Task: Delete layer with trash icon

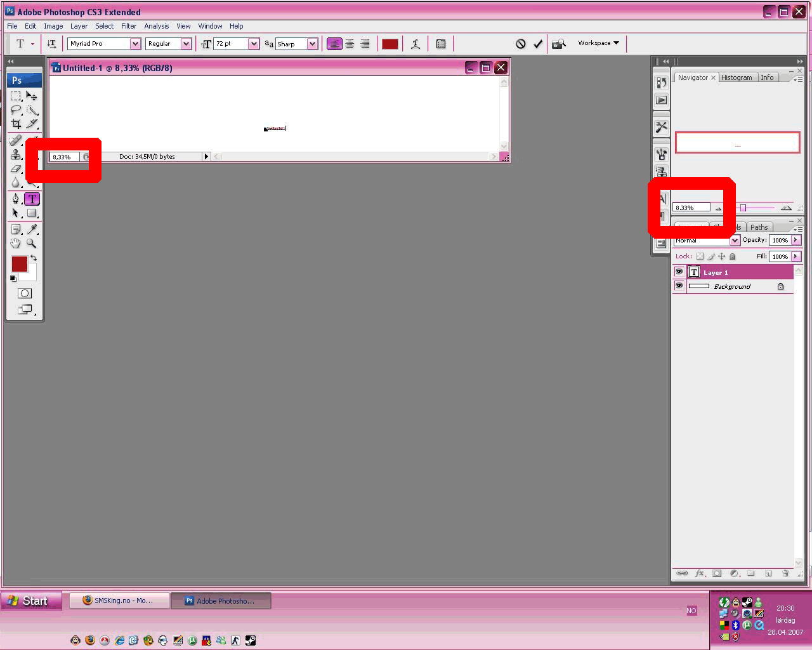Action: click(785, 573)
